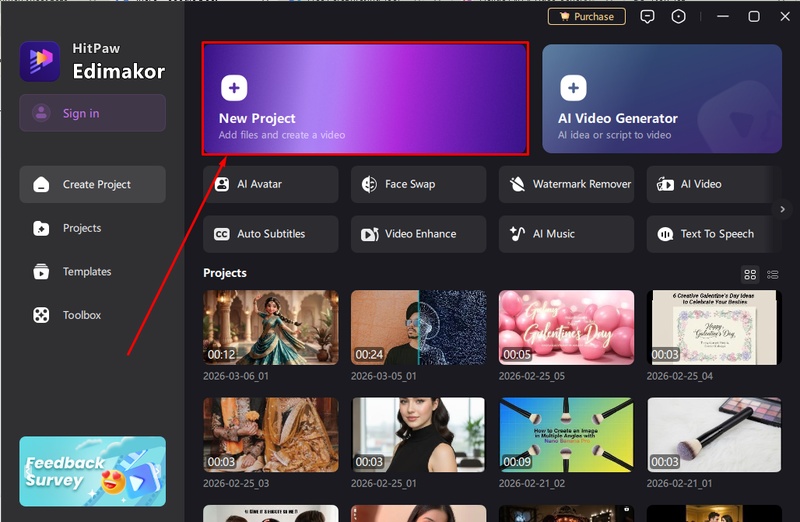This screenshot has width=800, height=522.
Task: Start the Auto Subtitles tool
Action: (x=270, y=234)
